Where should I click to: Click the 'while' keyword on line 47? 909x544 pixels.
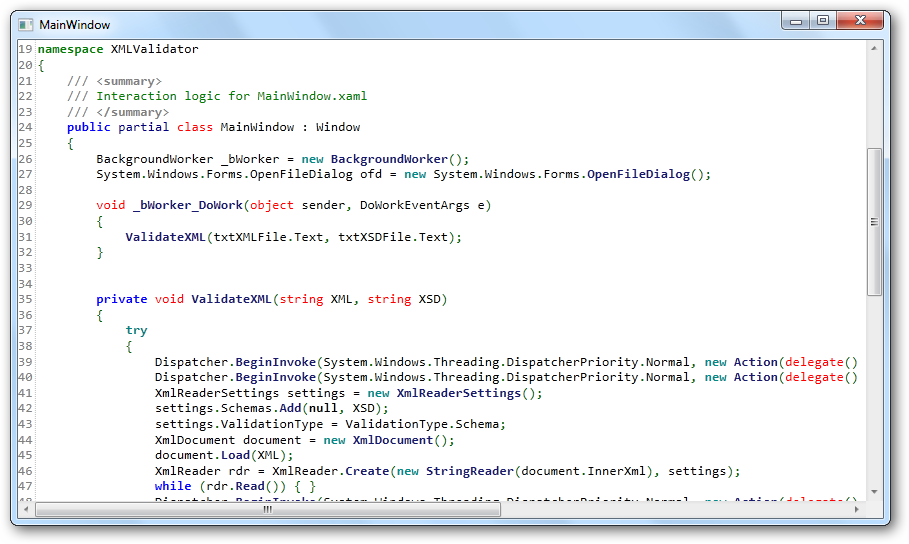tap(173, 487)
